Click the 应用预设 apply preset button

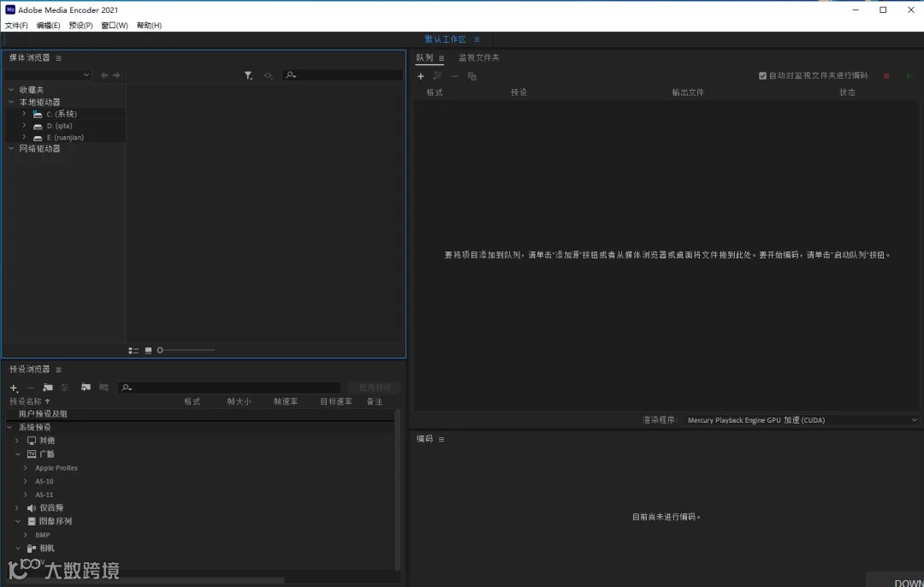click(375, 388)
